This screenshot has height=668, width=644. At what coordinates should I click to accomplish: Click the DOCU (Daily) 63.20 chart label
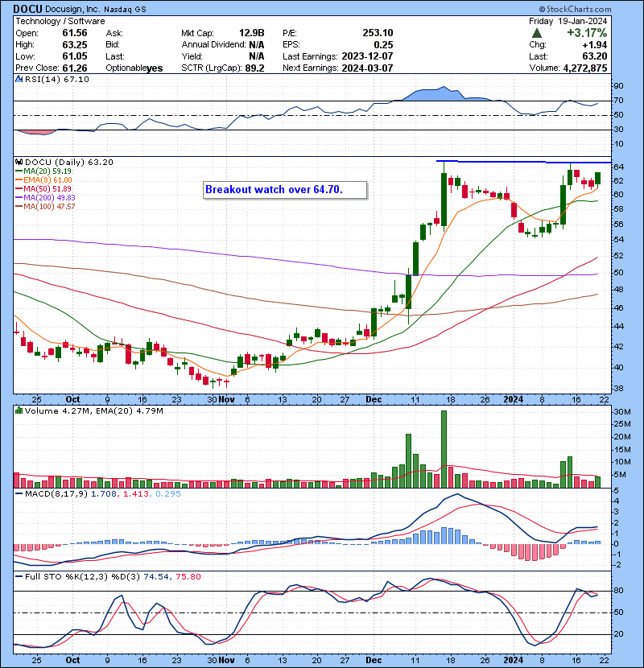(69, 162)
